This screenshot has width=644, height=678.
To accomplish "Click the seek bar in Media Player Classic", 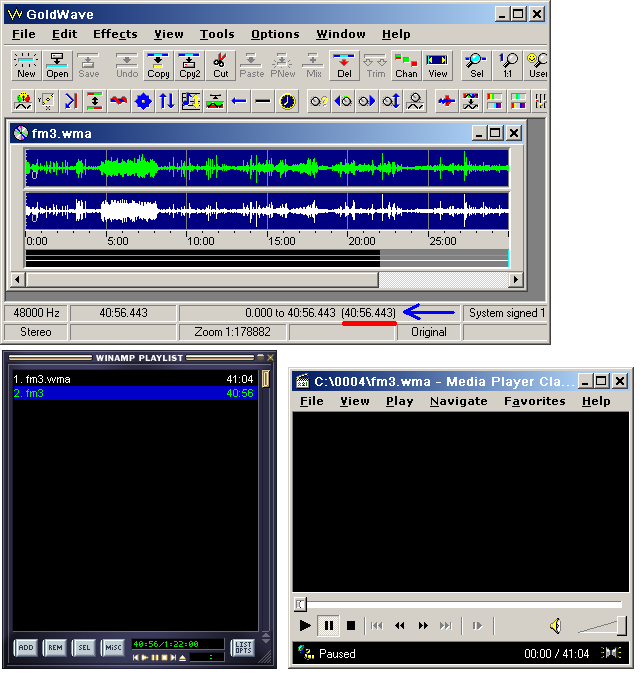I will pos(458,604).
